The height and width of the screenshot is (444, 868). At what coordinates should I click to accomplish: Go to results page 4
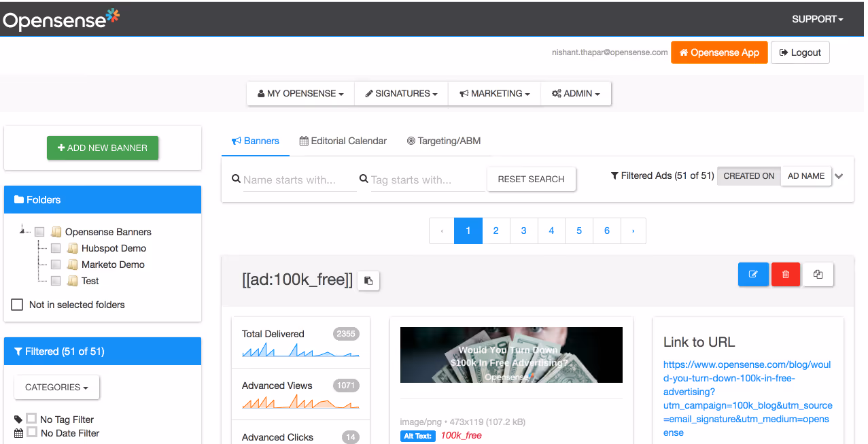click(551, 230)
